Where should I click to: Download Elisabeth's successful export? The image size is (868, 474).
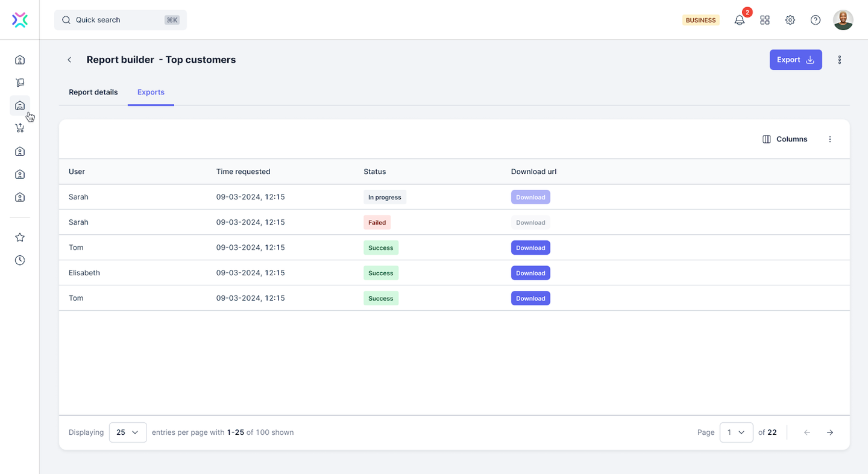[530, 273]
